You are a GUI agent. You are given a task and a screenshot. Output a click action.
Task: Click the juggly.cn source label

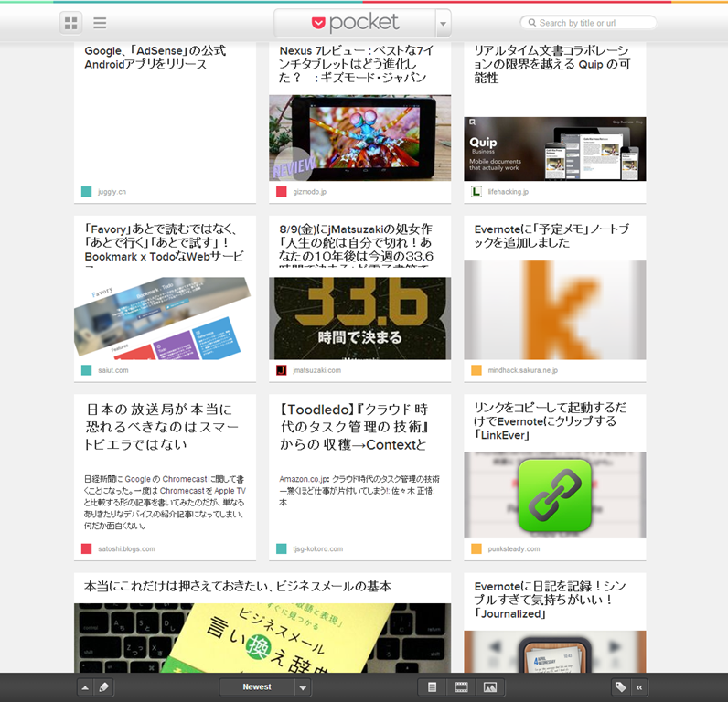point(112,192)
